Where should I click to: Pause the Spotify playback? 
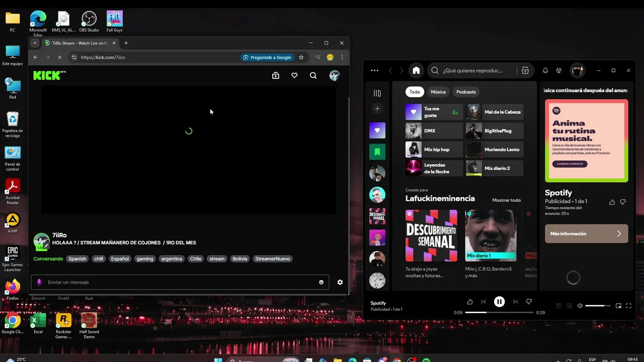(x=499, y=302)
